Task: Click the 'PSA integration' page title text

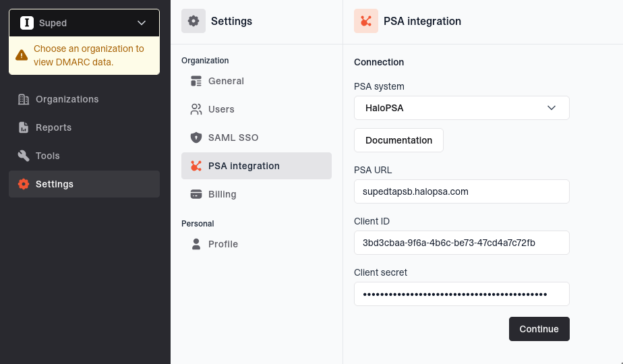Action: (422, 21)
